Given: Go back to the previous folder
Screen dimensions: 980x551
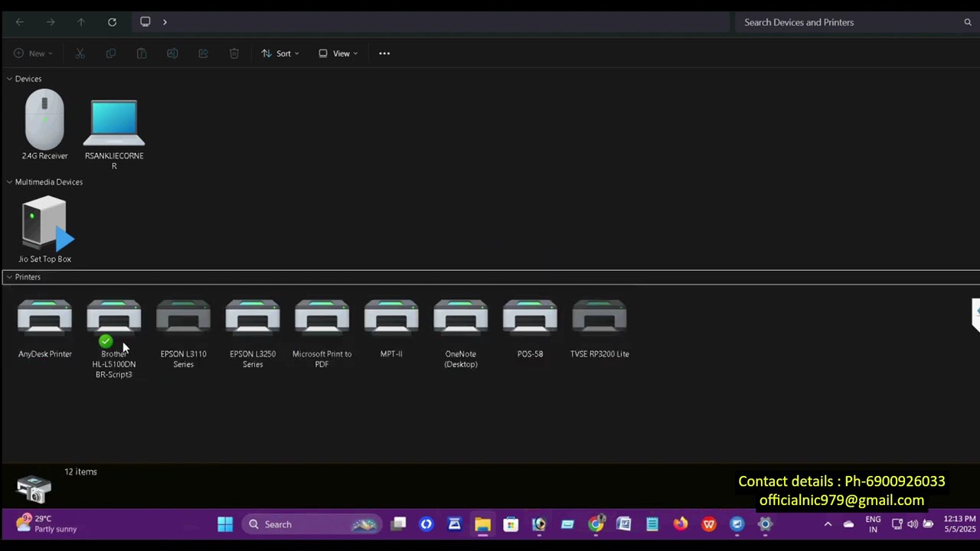Looking at the screenshot, I should [x=20, y=22].
